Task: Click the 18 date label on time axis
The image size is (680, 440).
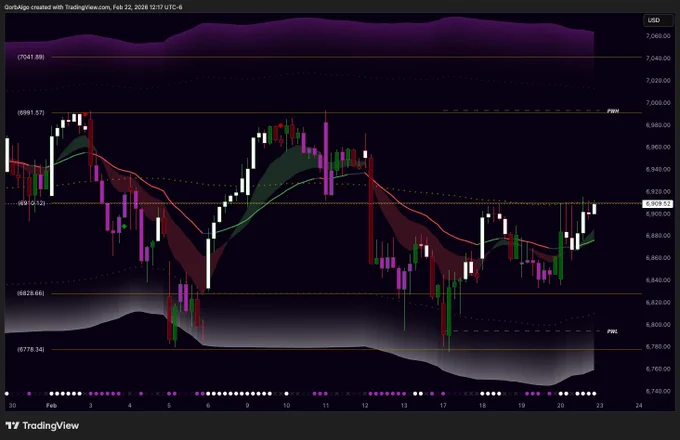Action: [x=482, y=406]
